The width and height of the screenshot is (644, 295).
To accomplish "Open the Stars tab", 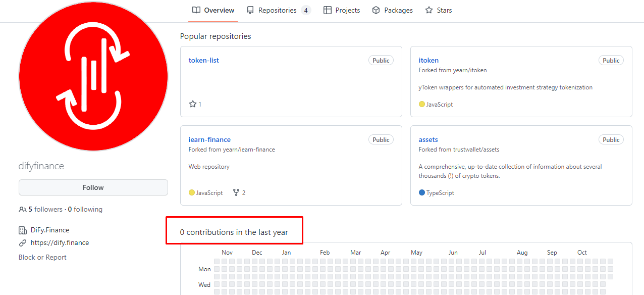I will tap(439, 10).
